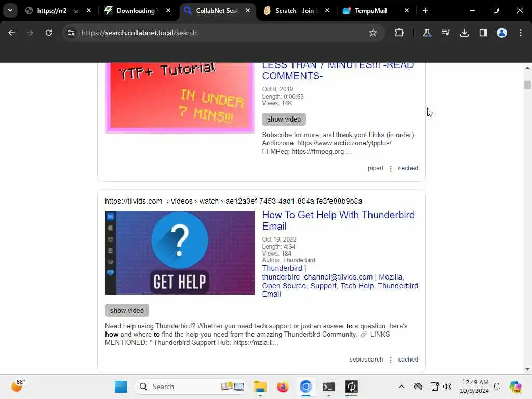This screenshot has height=399, width=532.
Task: Click the taskbar Search box
Action: click(x=191, y=387)
